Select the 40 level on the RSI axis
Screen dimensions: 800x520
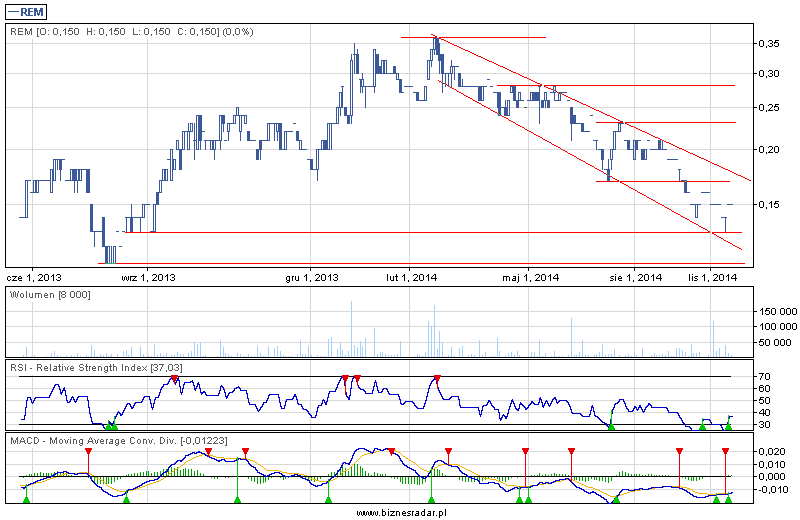coord(764,413)
